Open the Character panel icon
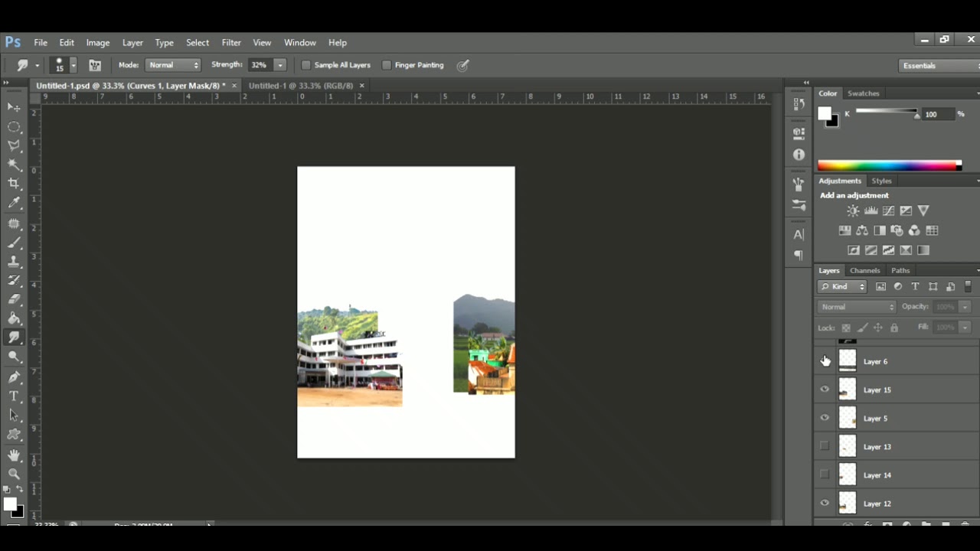The height and width of the screenshot is (551, 980). [799, 234]
